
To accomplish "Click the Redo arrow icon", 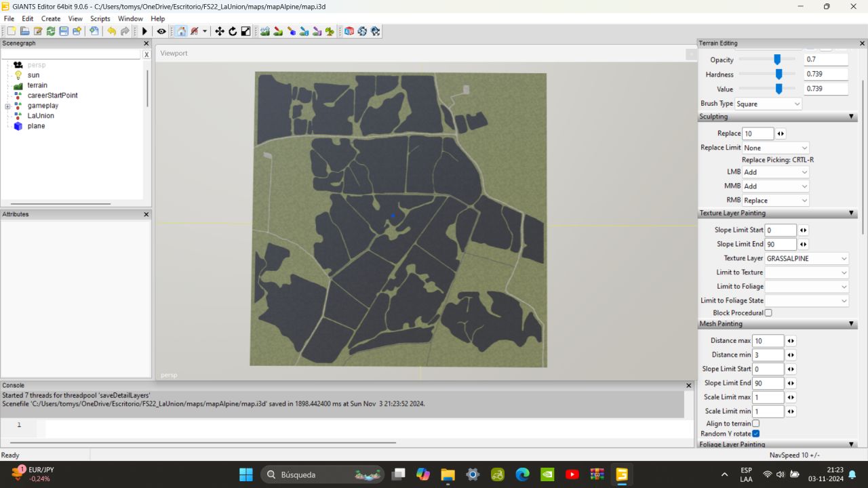I will click(x=125, y=31).
